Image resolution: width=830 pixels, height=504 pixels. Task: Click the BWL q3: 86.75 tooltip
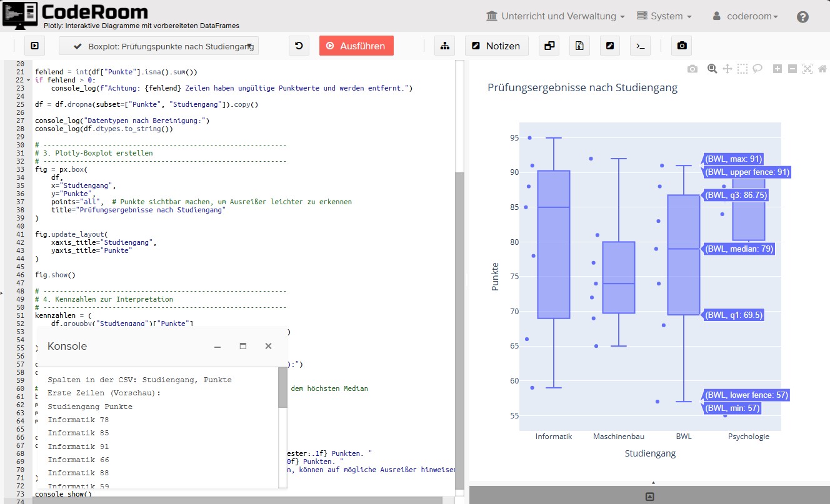pyautogui.click(x=736, y=195)
